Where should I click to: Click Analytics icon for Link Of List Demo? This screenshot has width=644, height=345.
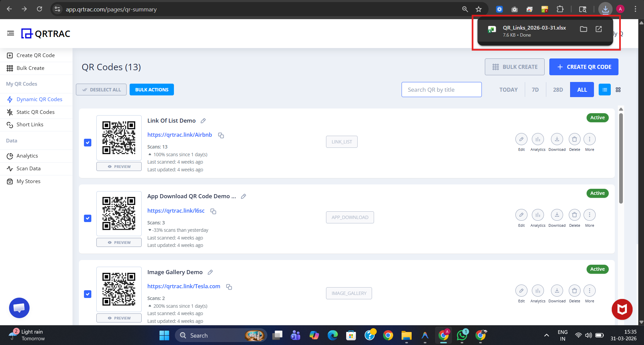[538, 139]
